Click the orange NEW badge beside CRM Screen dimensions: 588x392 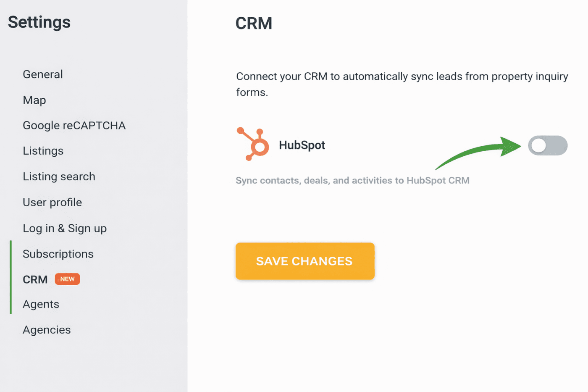click(67, 279)
